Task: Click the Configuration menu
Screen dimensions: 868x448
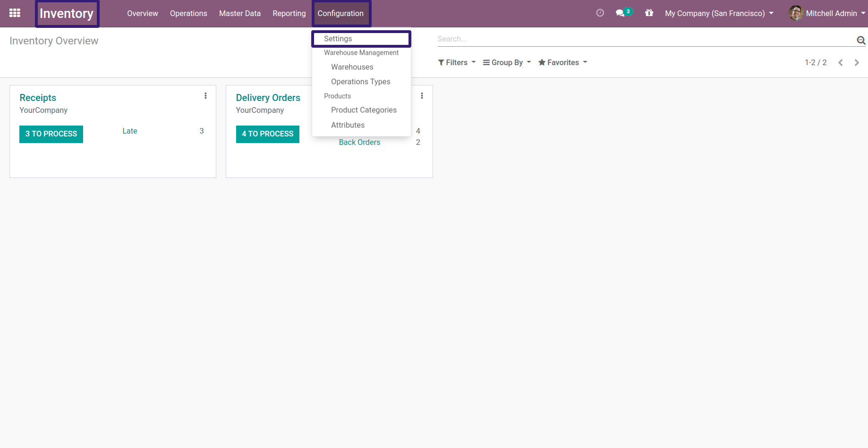Action: tap(340, 13)
